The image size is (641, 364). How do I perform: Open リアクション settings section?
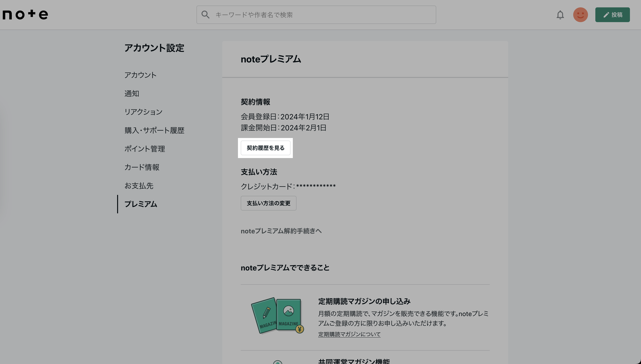[143, 112]
